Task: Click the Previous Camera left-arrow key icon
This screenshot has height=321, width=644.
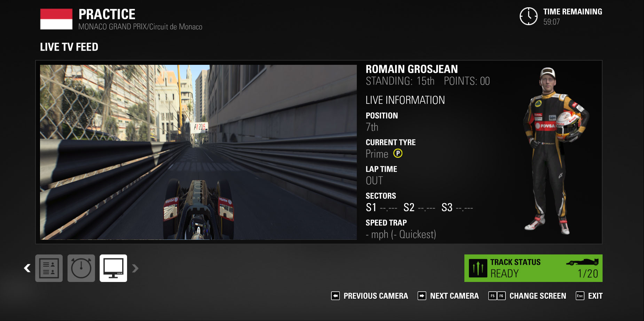Action: coord(335,296)
